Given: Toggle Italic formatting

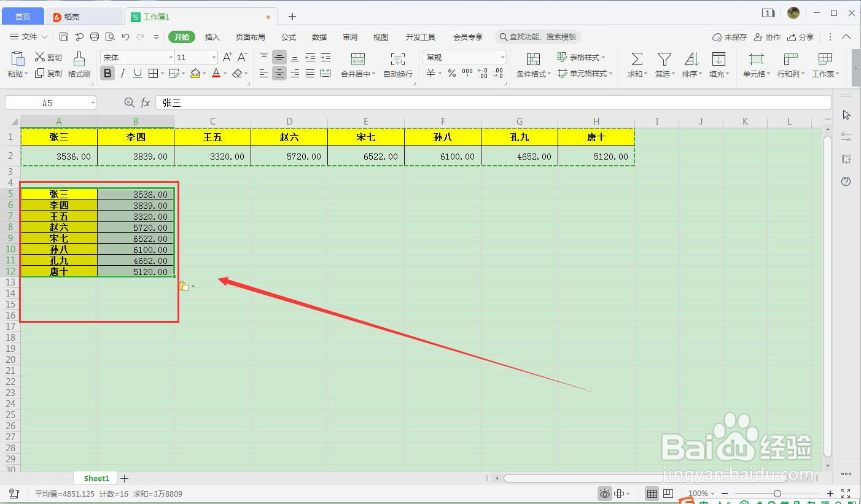Looking at the screenshot, I should (x=122, y=73).
